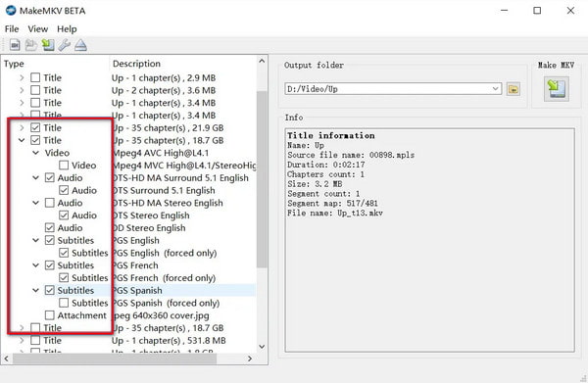Collapse the PGS English Subtitles node
Viewport: 588px width, 383px height.
(x=35, y=240)
